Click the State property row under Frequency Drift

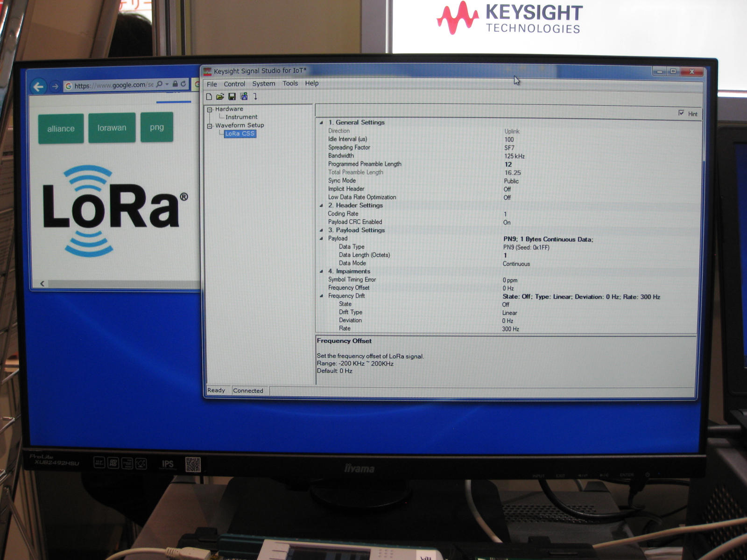point(507,304)
